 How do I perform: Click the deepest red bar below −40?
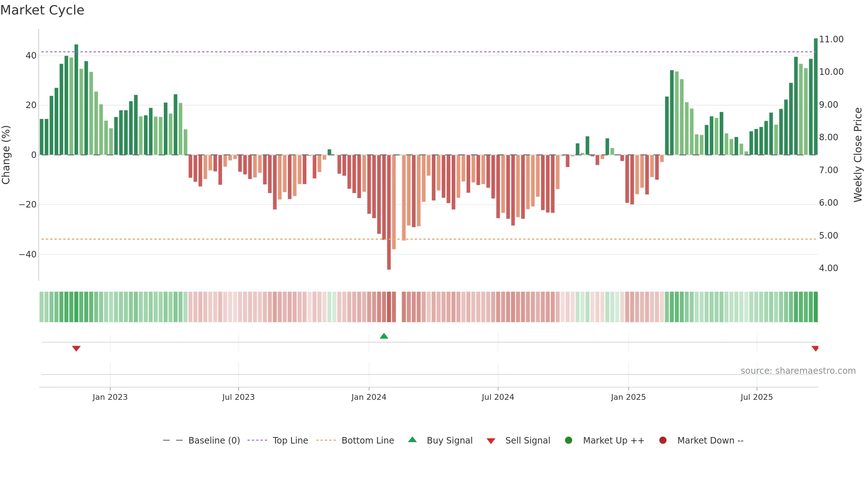(389, 212)
